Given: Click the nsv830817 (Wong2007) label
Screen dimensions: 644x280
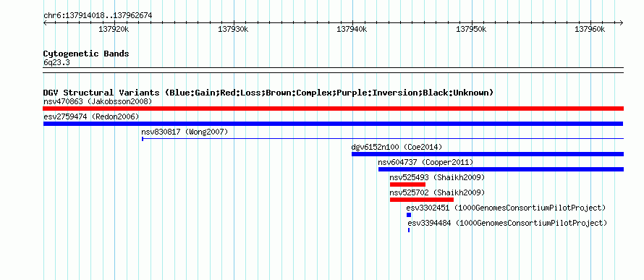Looking at the screenshot, I should point(185,132).
